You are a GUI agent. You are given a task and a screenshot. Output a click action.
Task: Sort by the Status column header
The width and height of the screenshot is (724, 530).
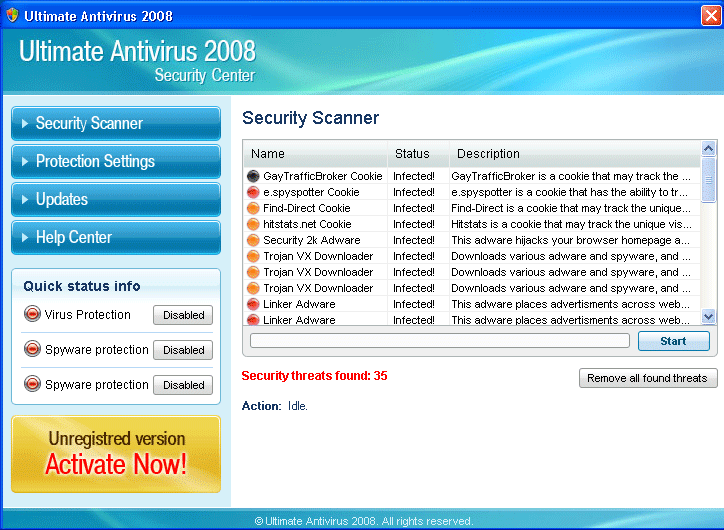click(418, 154)
